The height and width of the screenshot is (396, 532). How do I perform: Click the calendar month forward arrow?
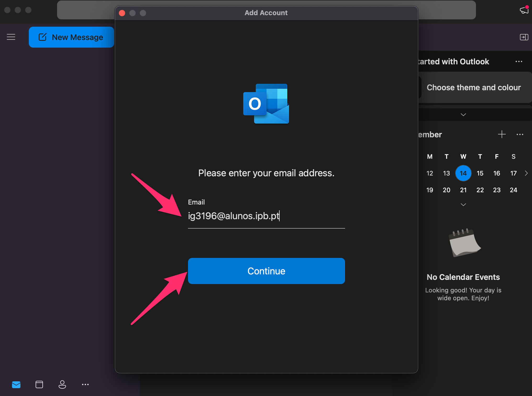pyautogui.click(x=526, y=173)
